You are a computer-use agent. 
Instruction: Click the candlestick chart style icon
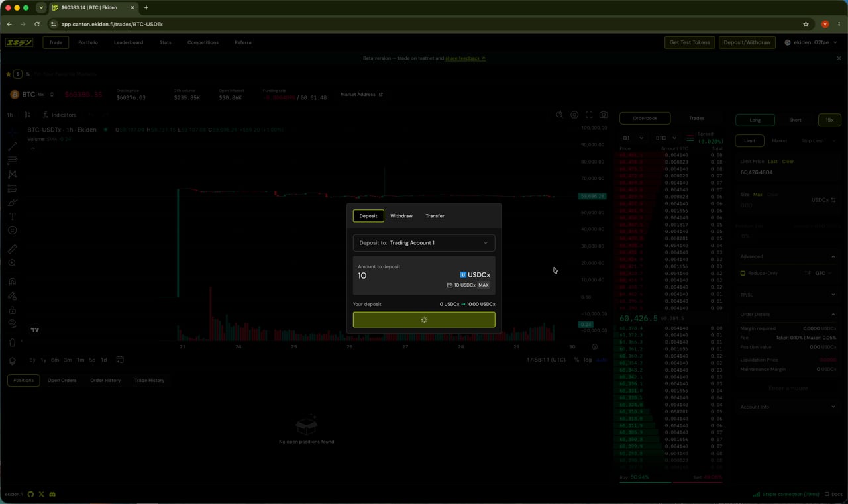coord(27,115)
